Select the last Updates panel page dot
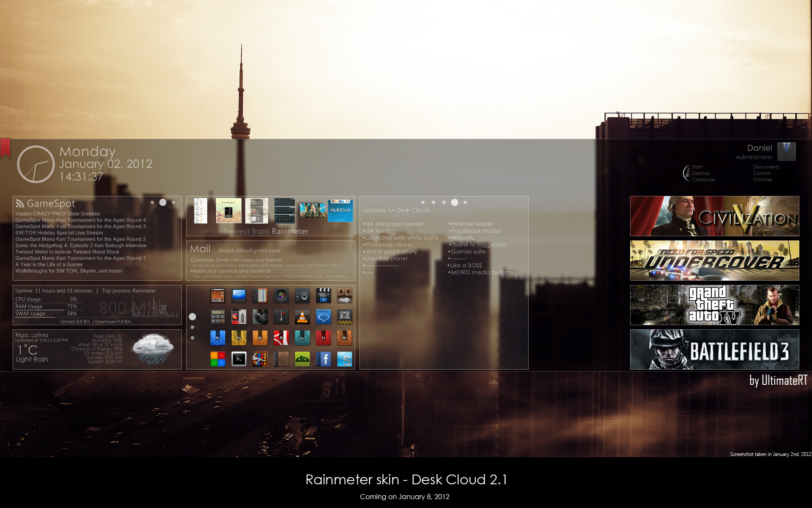 pos(465,202)
